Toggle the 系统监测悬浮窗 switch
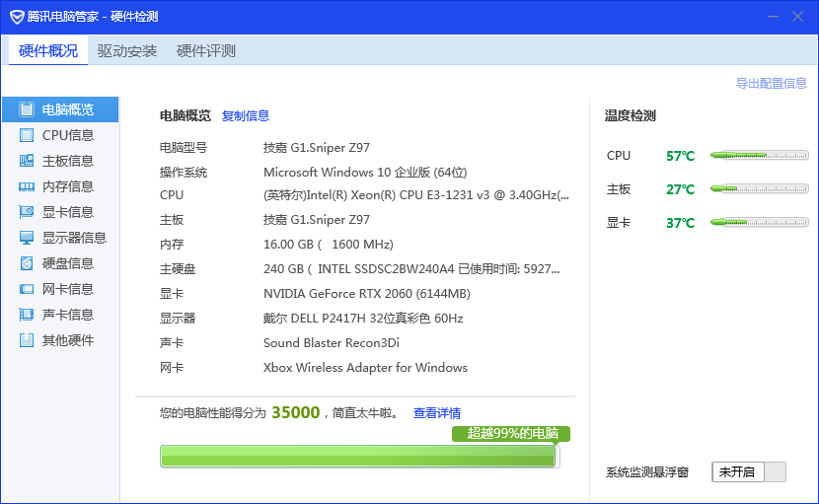819x504 pixels. [749, 472]
